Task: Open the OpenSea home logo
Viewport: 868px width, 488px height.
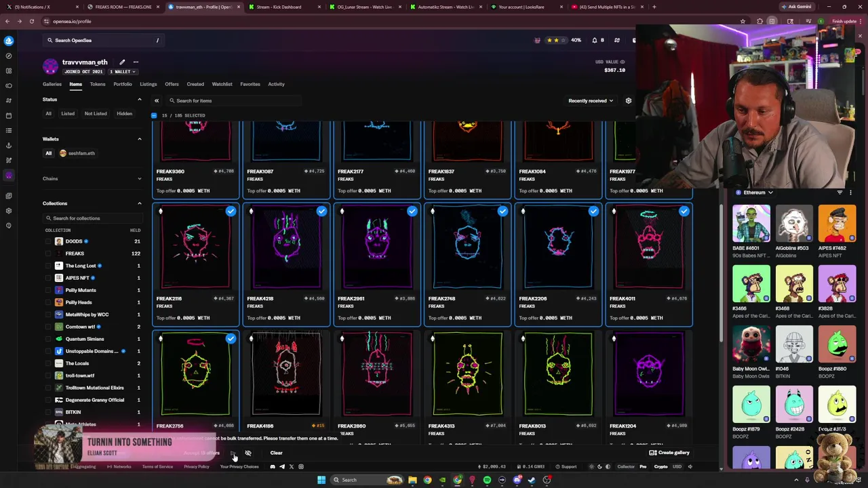Action: pos(8,41)
